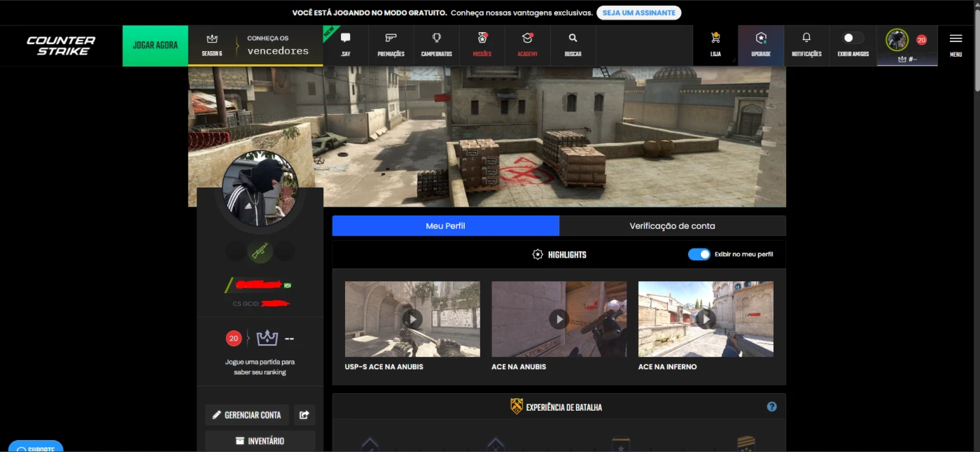Open the Inventário button
980x452 pixels.
(260, 441)
